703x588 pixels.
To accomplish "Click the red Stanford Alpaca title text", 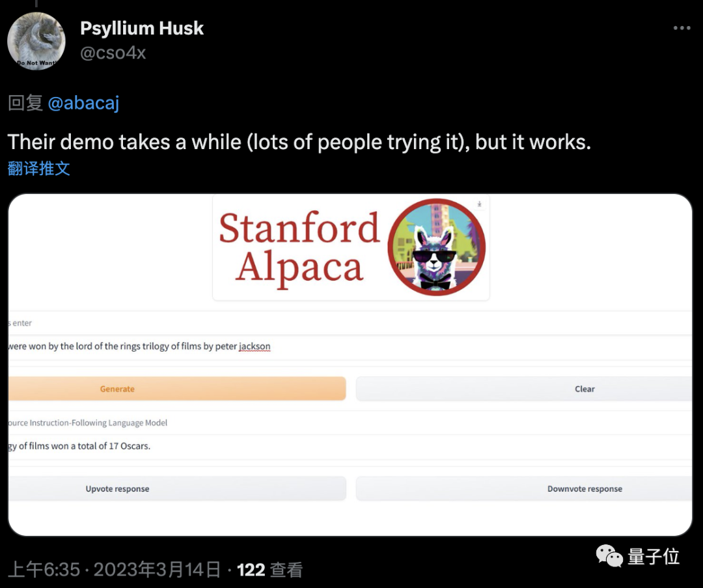I will pos(299,247).
